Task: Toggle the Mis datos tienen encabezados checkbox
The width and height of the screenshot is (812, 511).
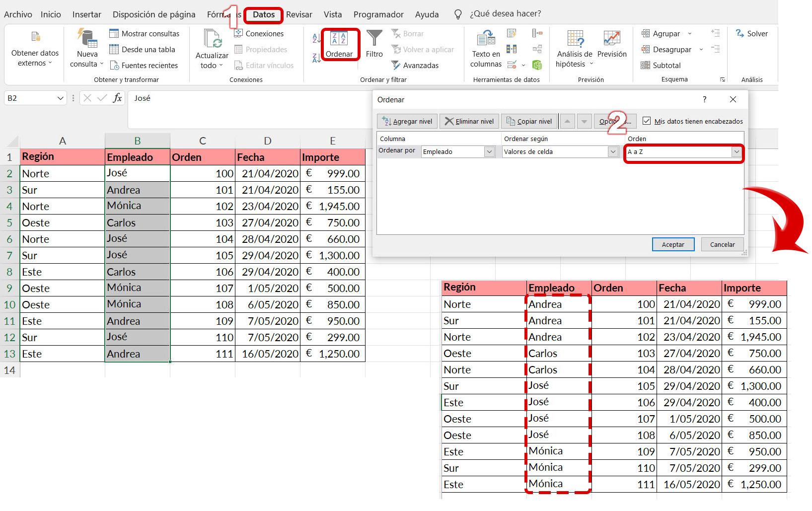Action: 647,121
